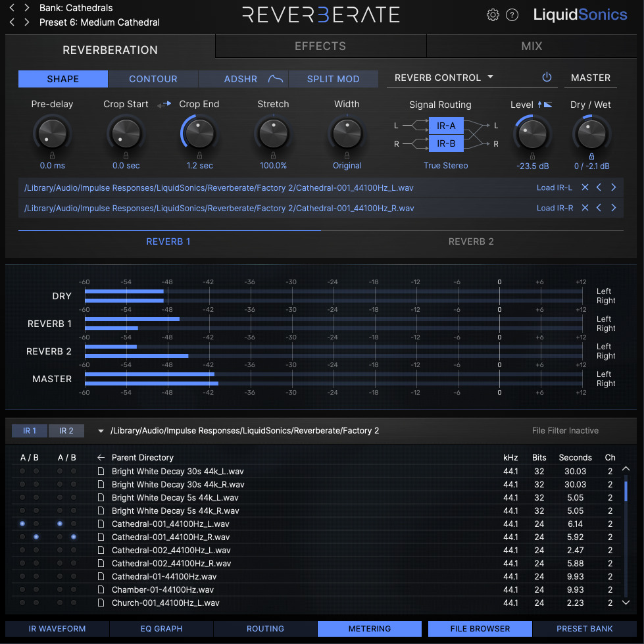The image size is (644, 644).
Task: Click the file list scrollbar thumb
Action: point(626,491)
